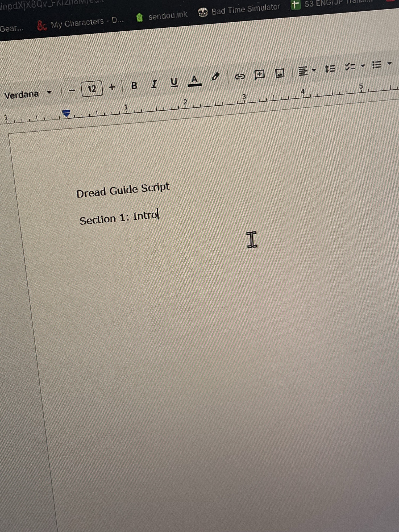Image resolution: width=399 pixels, height=532 pixels.
Task: Click the font size field showing 12
Action: tap(92, 89)
